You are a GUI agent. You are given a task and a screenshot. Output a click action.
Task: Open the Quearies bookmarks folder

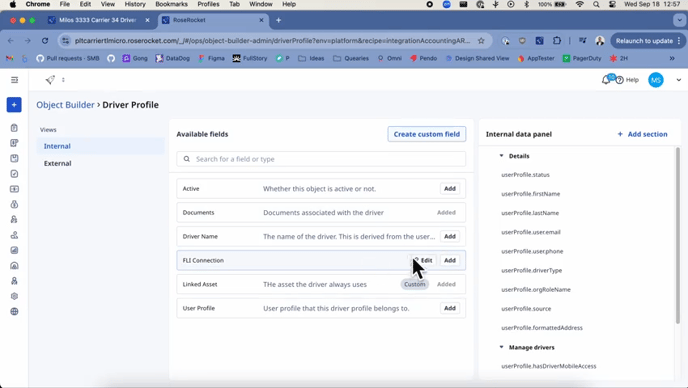(351, 58)
